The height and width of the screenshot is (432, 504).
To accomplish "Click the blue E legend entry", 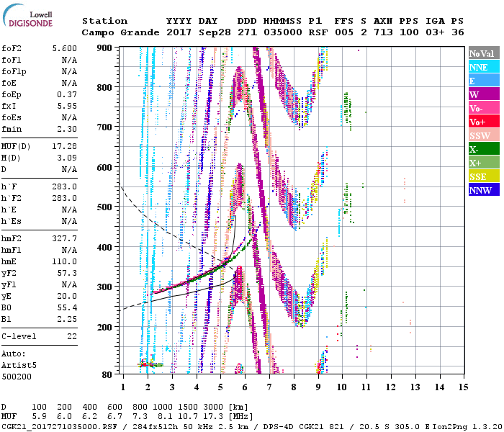I will (483, 81).
